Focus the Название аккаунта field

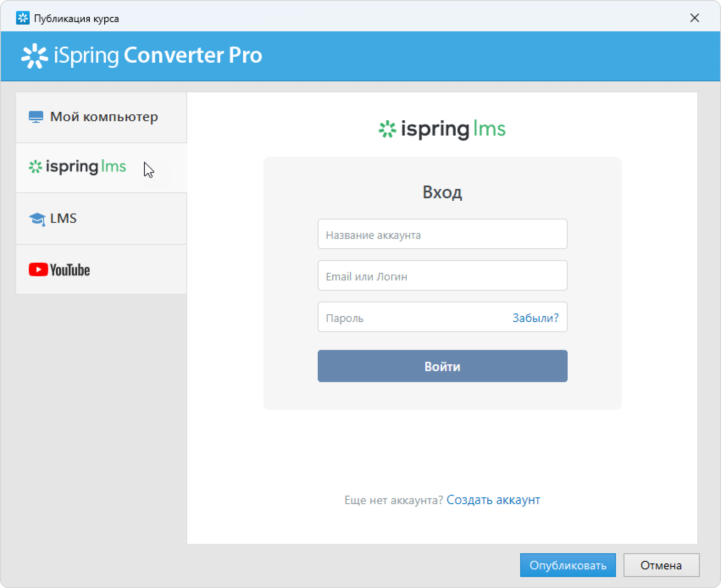pos(442,234)
